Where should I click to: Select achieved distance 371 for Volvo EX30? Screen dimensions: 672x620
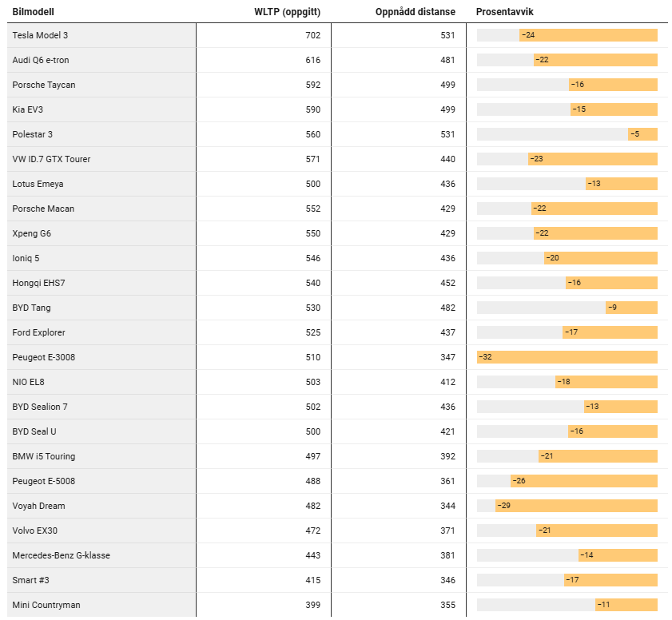(447, 531)
